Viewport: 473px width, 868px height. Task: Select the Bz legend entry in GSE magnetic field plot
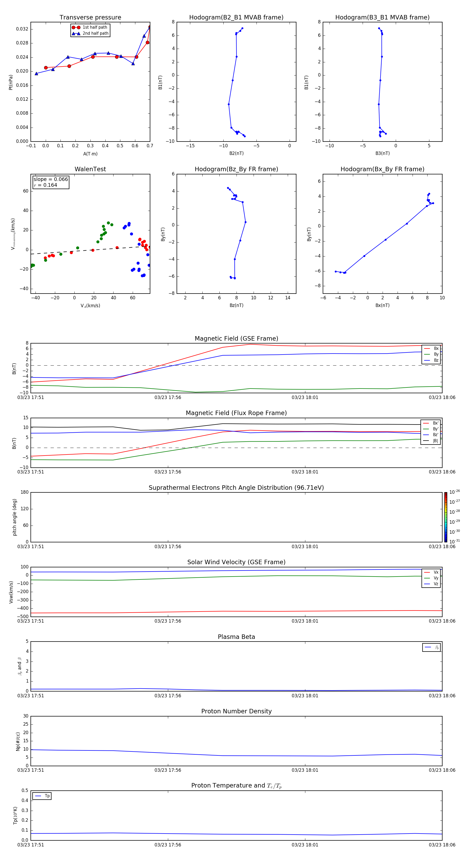tap(431, 361)
